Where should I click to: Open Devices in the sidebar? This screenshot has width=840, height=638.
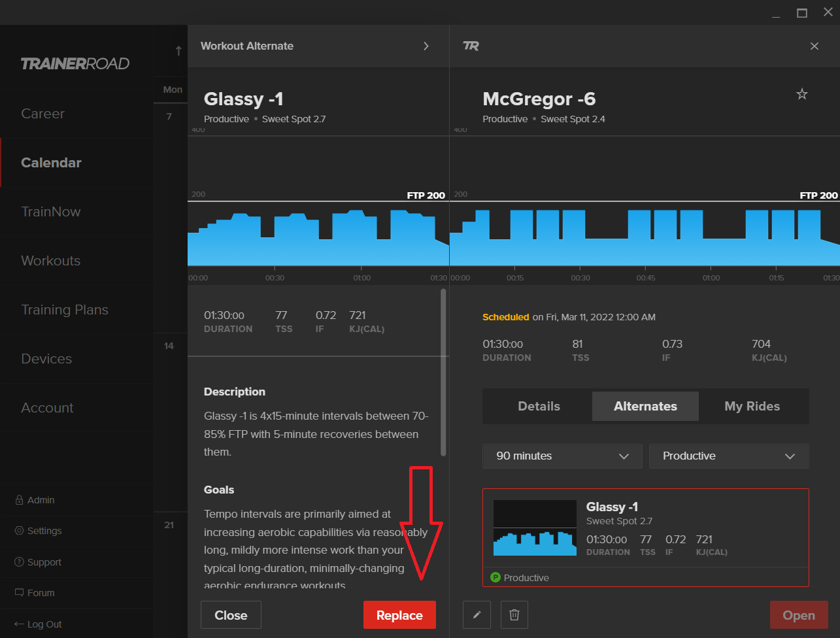46,359
